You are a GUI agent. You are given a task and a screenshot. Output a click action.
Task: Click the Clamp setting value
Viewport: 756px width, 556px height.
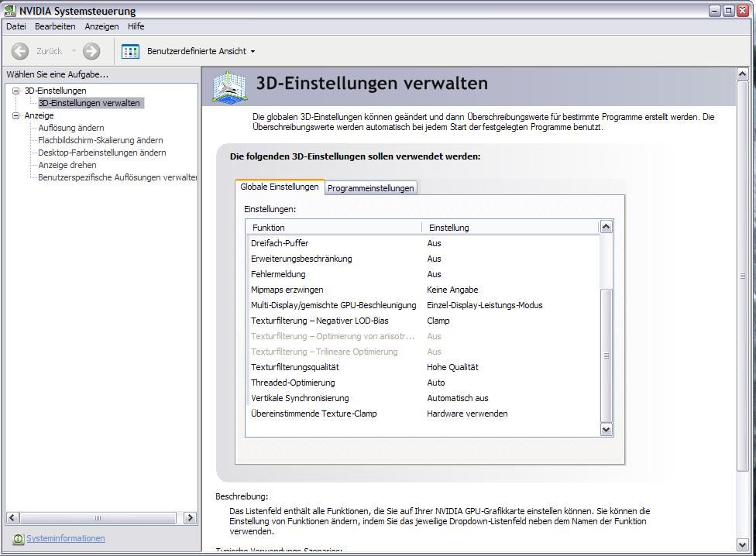pos(438,321)
